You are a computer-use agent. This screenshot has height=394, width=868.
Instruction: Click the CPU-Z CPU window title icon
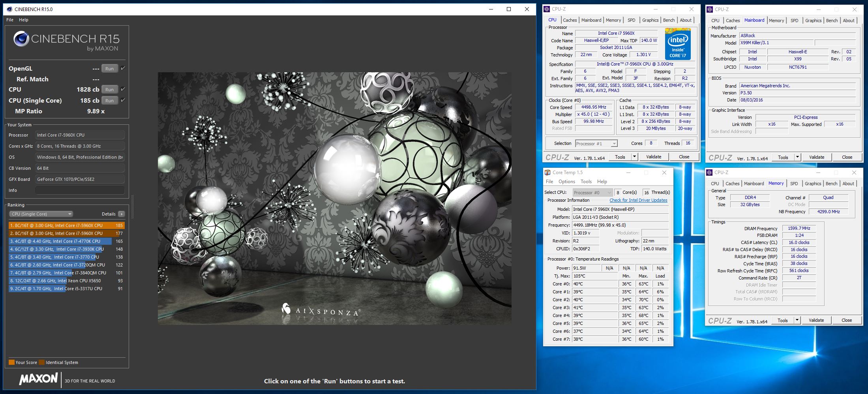pos(547,9)
